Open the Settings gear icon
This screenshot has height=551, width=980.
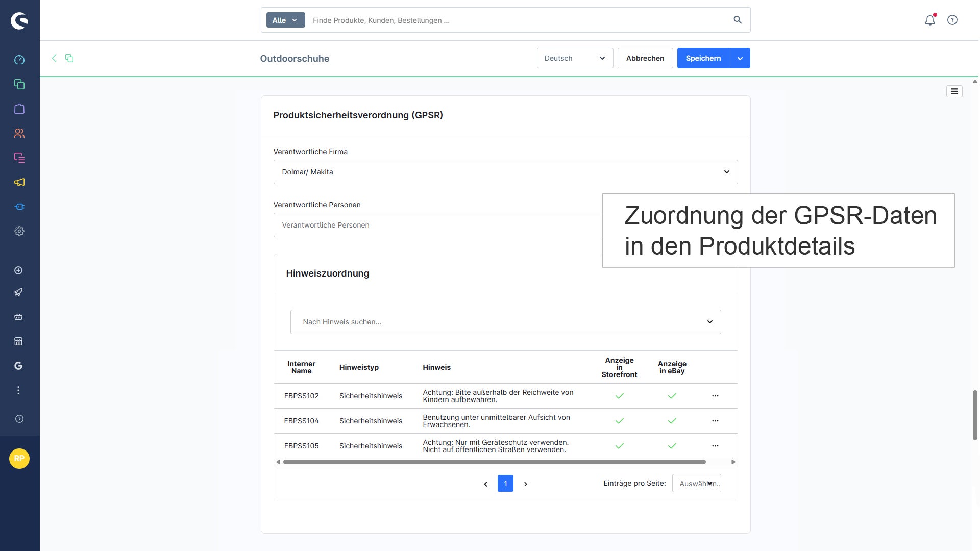click(x=19, y=231)
